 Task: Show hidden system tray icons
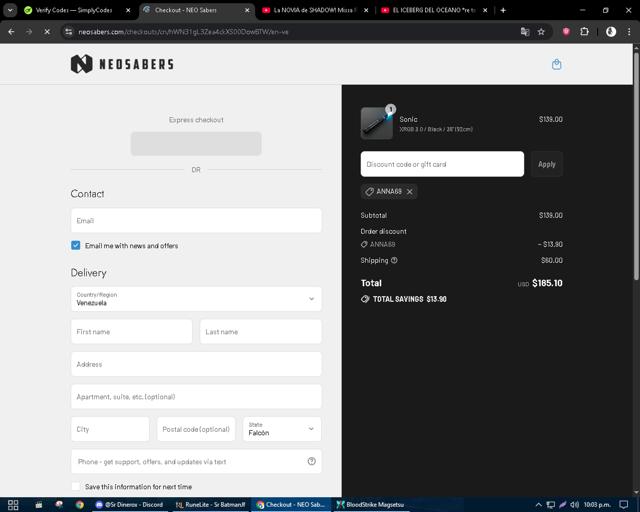[538, 505]
